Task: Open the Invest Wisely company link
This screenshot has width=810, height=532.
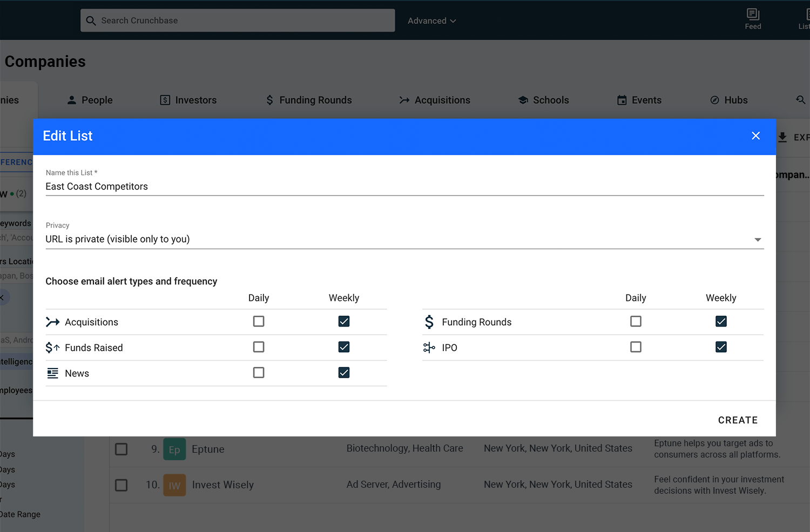Action: (222, 485)
